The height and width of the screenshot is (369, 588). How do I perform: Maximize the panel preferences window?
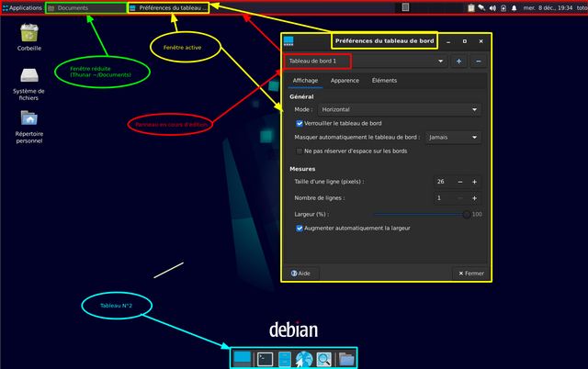pyautogui.click(x=465, y=41)
